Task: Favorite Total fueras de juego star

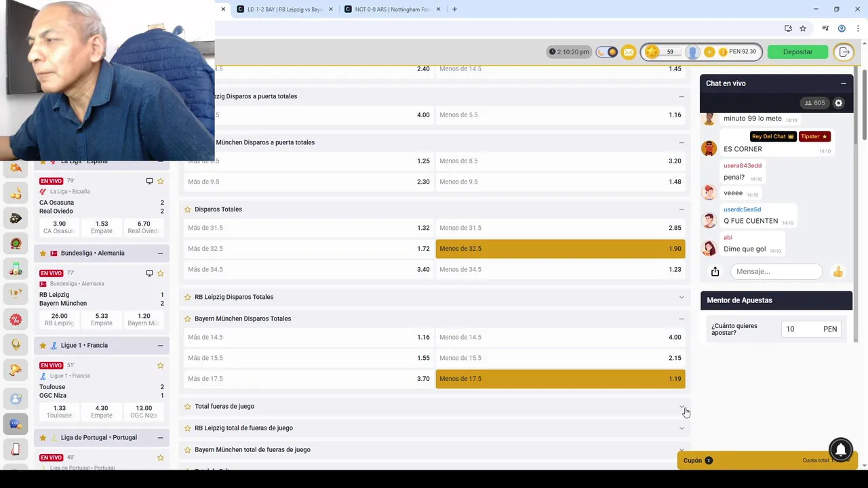Action: tap(188, 407)
